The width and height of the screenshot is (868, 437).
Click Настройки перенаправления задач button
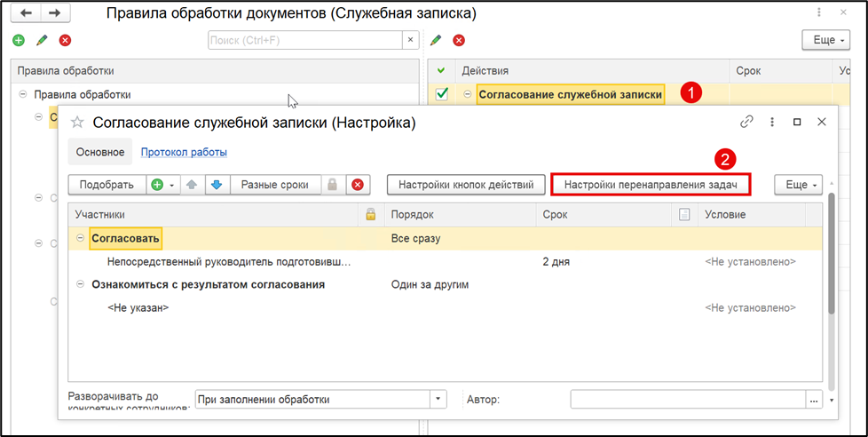(651, 185)
